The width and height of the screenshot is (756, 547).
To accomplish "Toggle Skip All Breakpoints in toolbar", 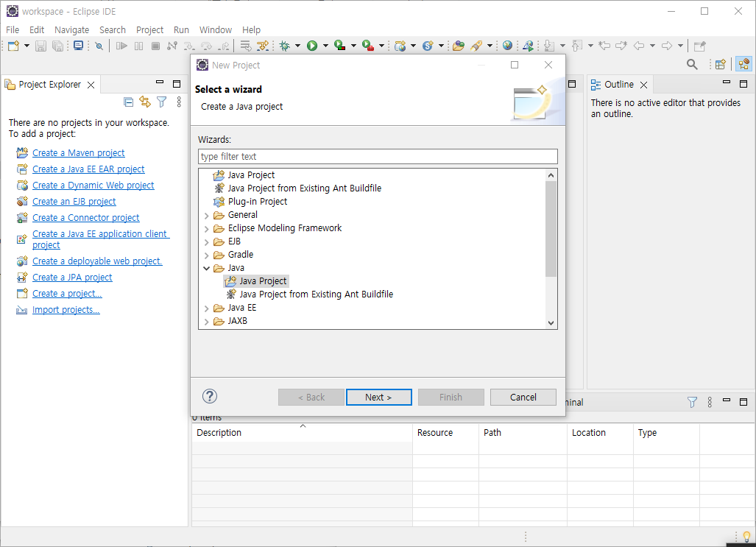I will (99, 46).
